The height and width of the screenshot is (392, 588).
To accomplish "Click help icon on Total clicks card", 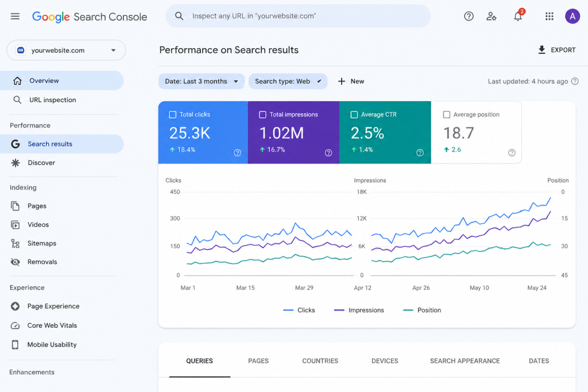I will coord(237,153).
